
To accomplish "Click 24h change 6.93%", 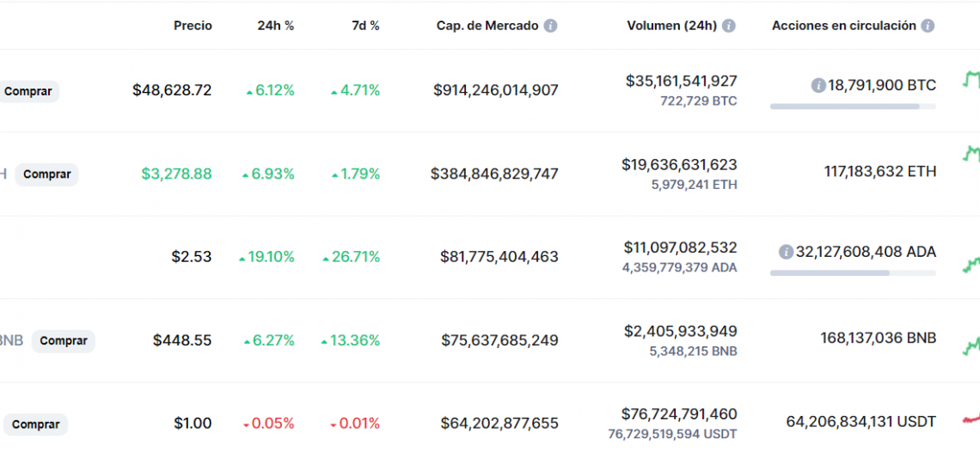I will point(268,174).
